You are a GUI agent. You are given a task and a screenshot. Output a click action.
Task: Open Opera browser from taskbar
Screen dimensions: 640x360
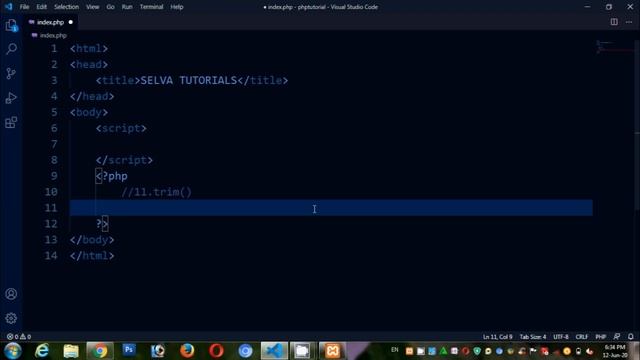tap(216, 351)
